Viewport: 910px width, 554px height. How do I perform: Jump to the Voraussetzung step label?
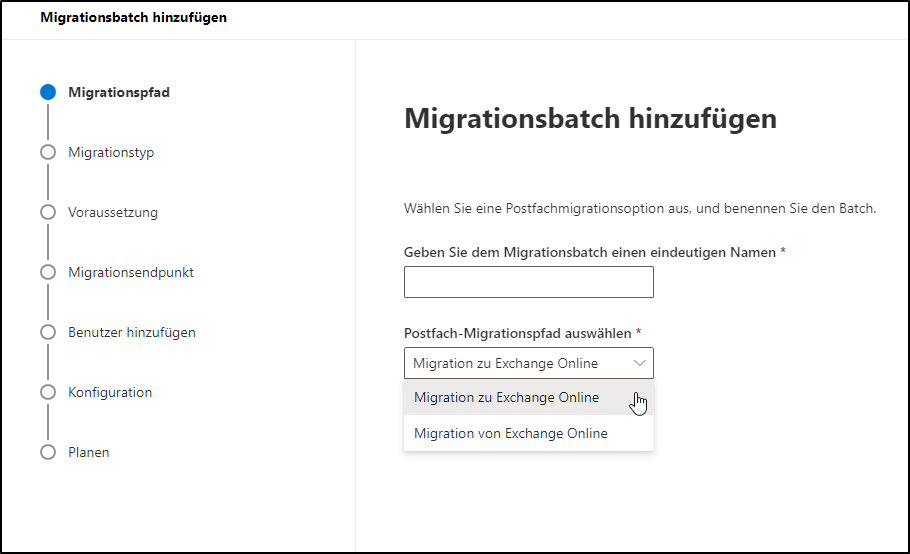[113, 212]
